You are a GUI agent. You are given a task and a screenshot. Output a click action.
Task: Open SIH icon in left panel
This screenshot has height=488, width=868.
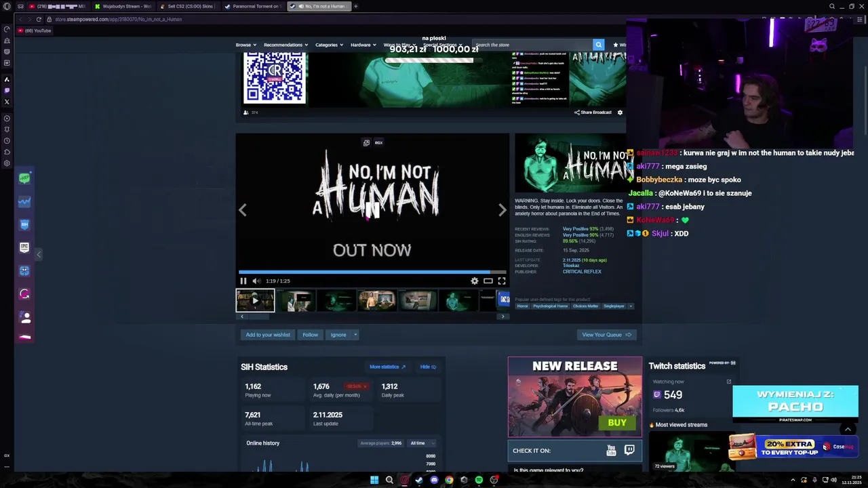pos(24,224)
